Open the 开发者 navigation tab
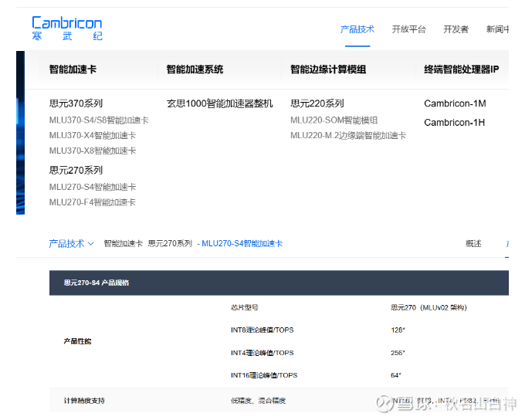 (456, 29)
